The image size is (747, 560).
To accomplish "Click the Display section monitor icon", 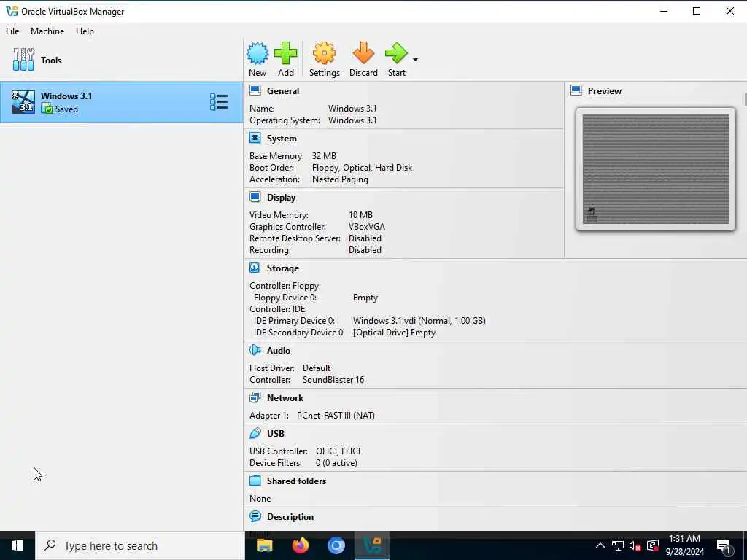I will coord(255,197).
